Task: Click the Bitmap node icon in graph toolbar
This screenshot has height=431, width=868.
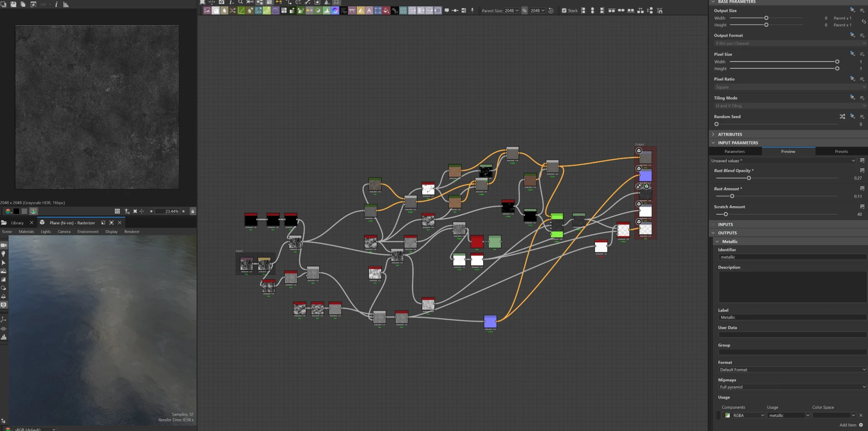Action: pyautogui.click(x=207, y=10)
